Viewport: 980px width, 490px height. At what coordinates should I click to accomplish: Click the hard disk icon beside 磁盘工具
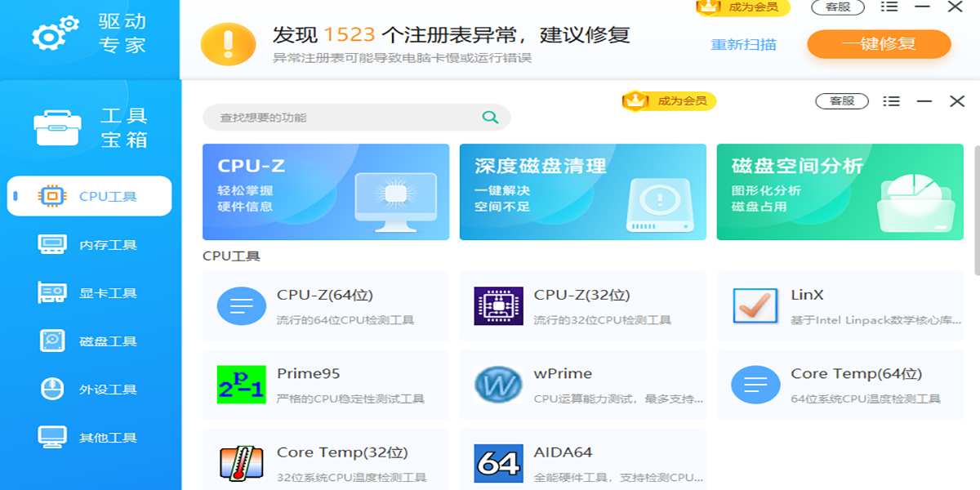point(52,341)
